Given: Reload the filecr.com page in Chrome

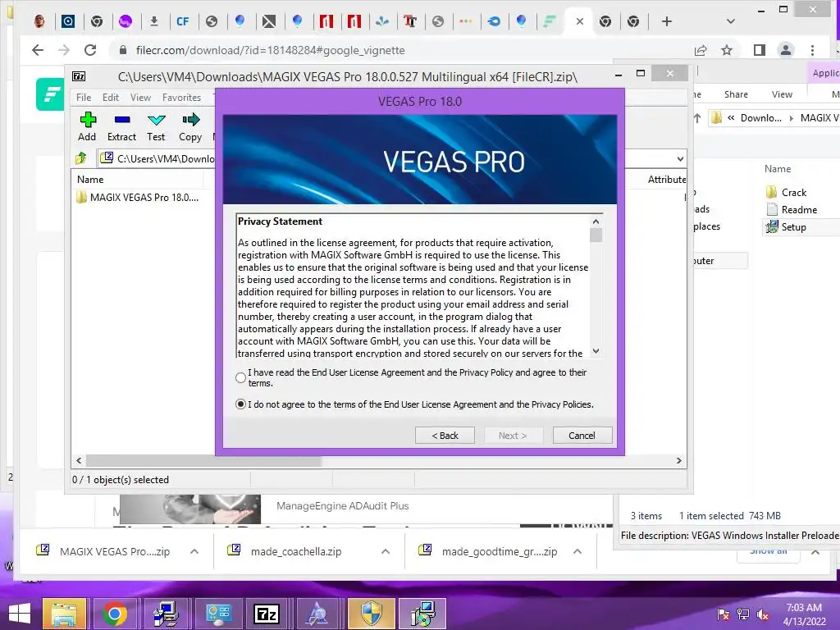Looking at the screenshot, I should point(90,50).
